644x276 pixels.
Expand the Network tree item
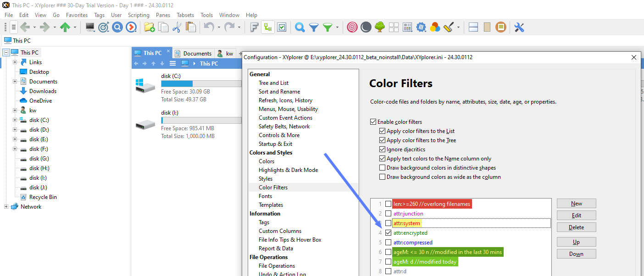(6, 206)
